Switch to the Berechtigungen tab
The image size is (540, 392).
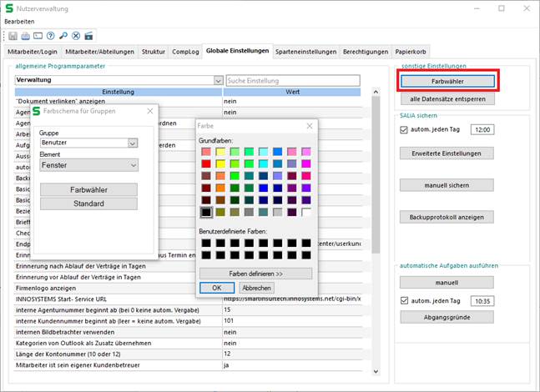tap(365, 52)
